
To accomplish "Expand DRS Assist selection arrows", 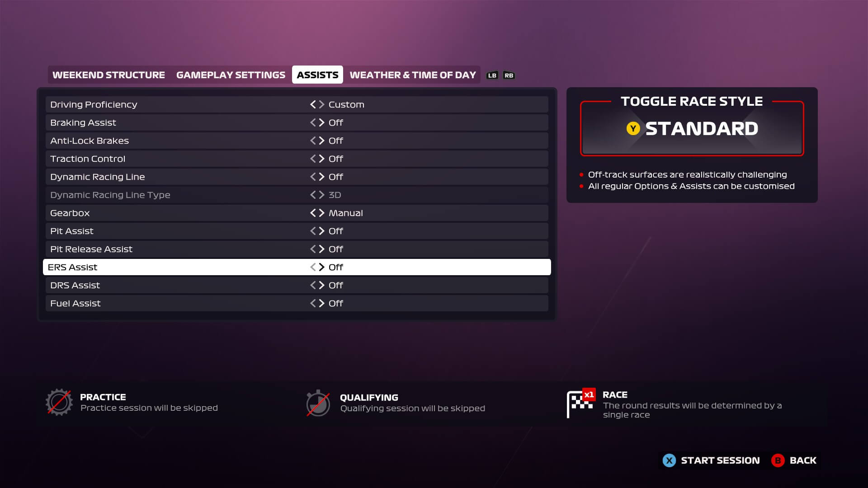I will coord(316,285).
